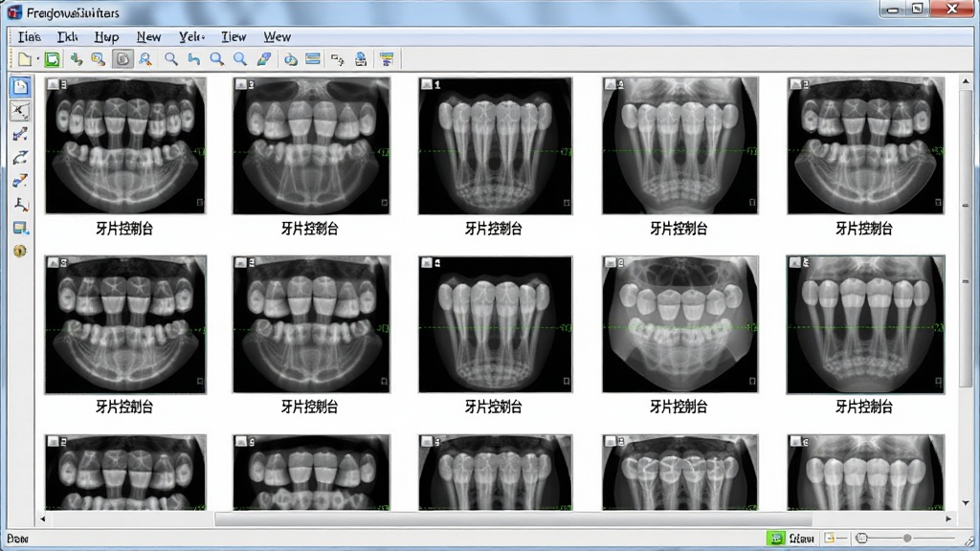Select the crossed lines tool in left sidebar
The height and width of the screenshot is (551, 980).
point(20,111)
